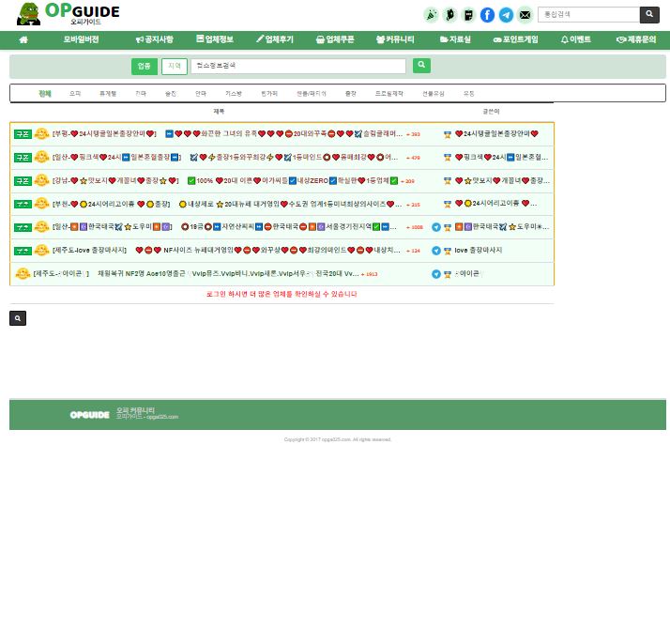Select the 안마 category tab
Image resolution: width=670 pixels, height=644 pixels.
(201, 93)
